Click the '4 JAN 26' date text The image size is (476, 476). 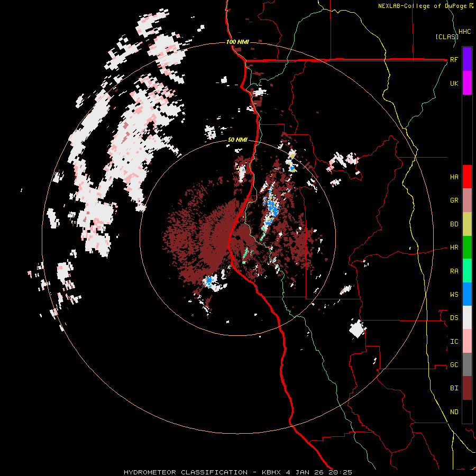click(x=305, y=472)
